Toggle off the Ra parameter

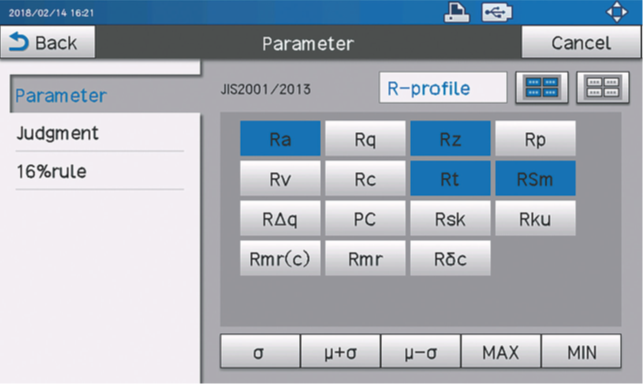(x=280, y=139)
